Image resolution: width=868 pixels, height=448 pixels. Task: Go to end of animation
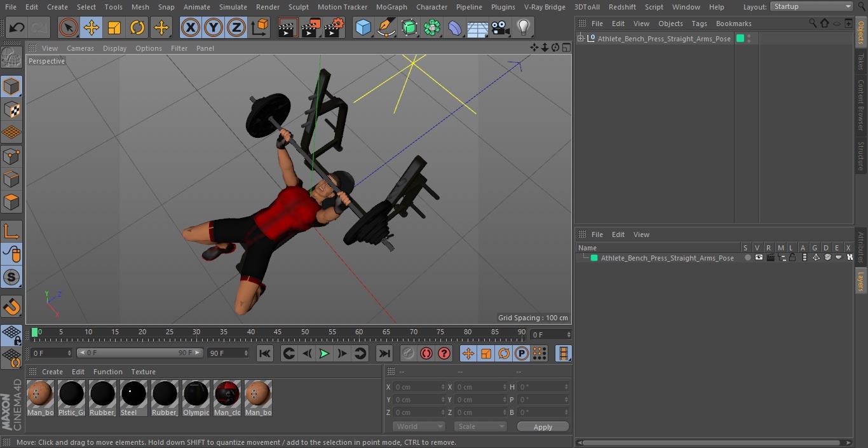click(x=384, y=353)
